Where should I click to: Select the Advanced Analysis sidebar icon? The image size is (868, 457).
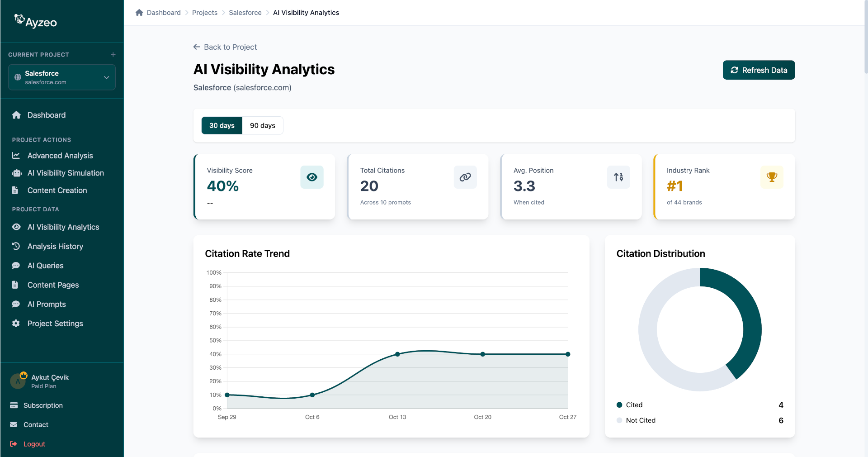click(16, 155)
